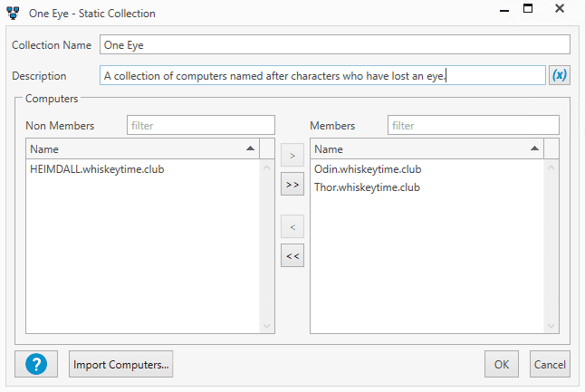This screenshot has height=392, width=585.
Task: Open the help question mark icon
Action: pos(36,364)
